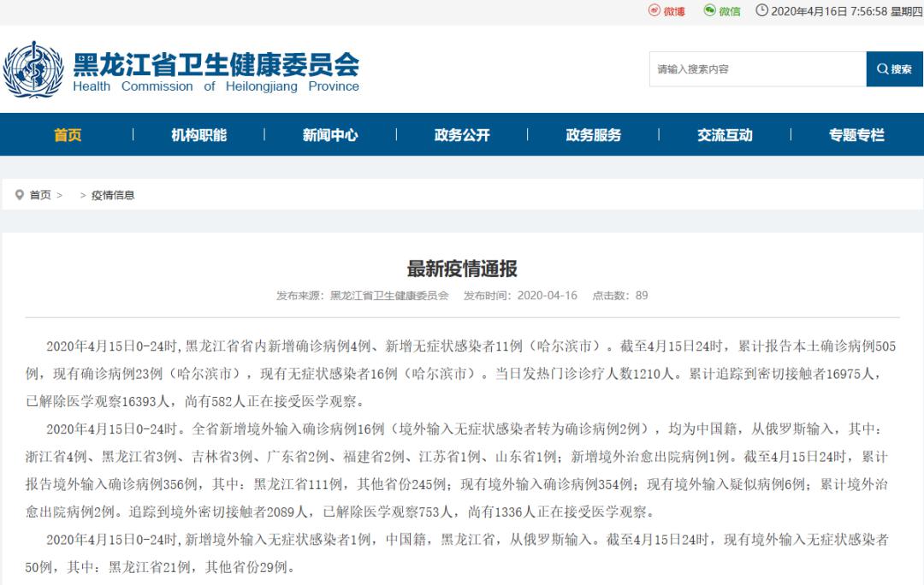The height and width of the screenshot is (585, 924).
Task: Click the 点击数 view count
Action: tap(620, 296)
